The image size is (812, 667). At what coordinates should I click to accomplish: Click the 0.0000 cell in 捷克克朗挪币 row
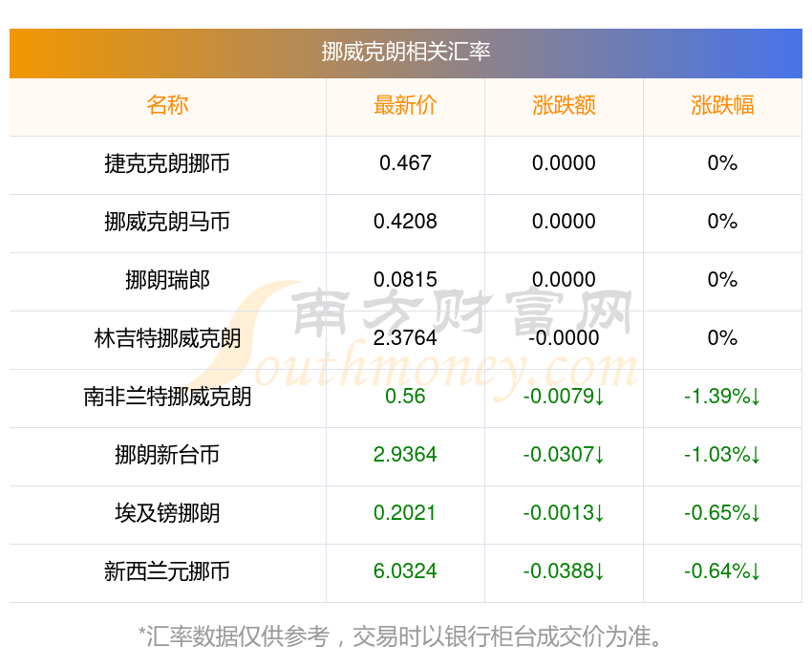point(564,163)
